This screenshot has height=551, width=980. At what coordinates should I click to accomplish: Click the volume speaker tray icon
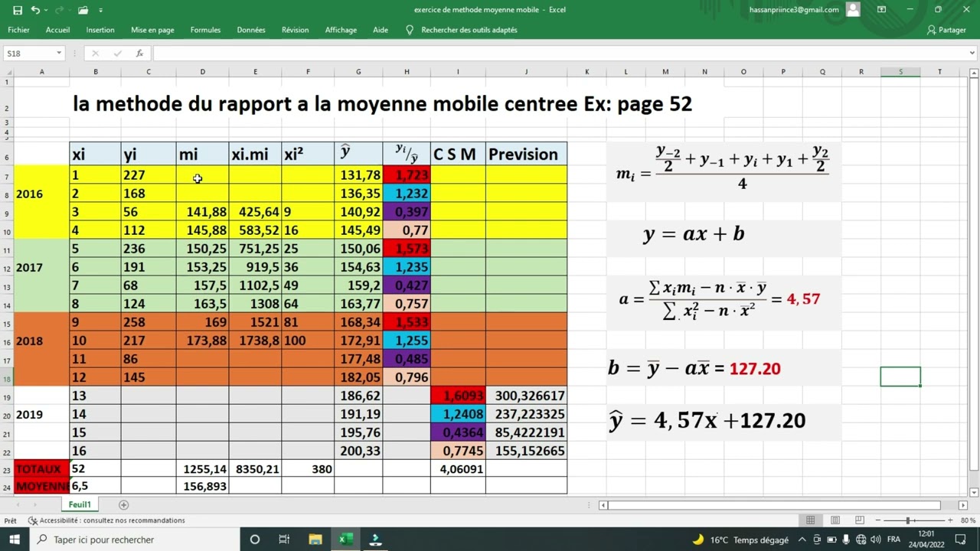[x=877, y=540]
